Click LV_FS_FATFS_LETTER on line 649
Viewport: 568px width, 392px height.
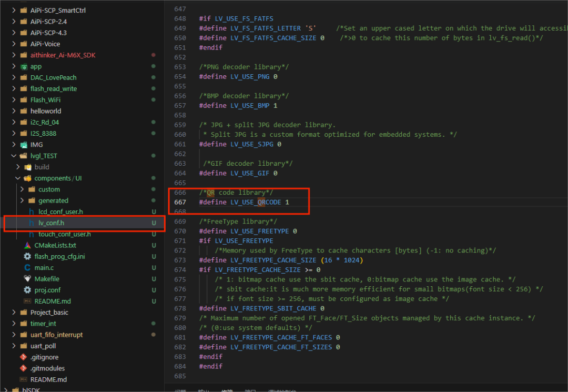click(x=266, y=28)
